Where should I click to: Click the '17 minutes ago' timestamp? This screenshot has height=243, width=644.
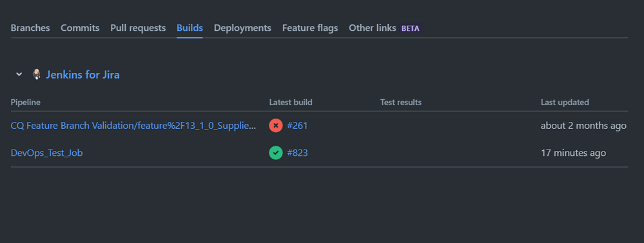[x=573, y=153]
